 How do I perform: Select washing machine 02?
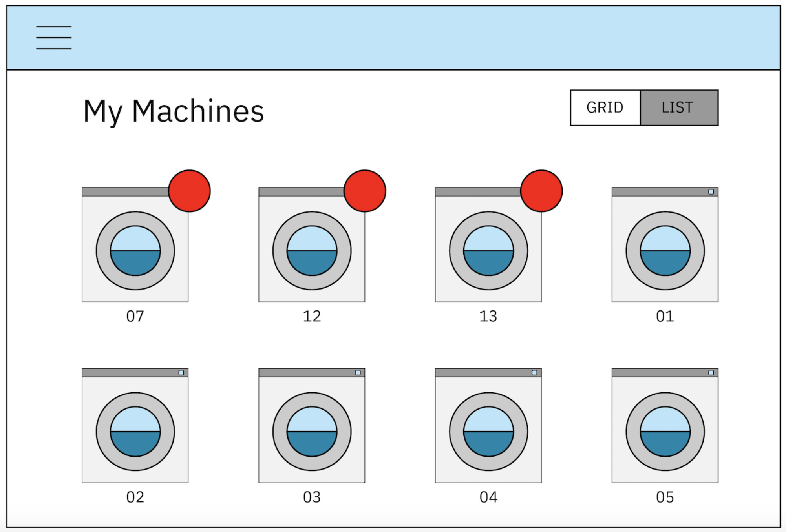pos(135,431)
